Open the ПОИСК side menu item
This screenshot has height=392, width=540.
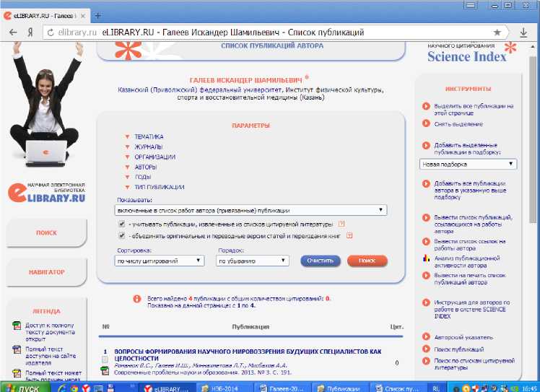coord(46,233)
